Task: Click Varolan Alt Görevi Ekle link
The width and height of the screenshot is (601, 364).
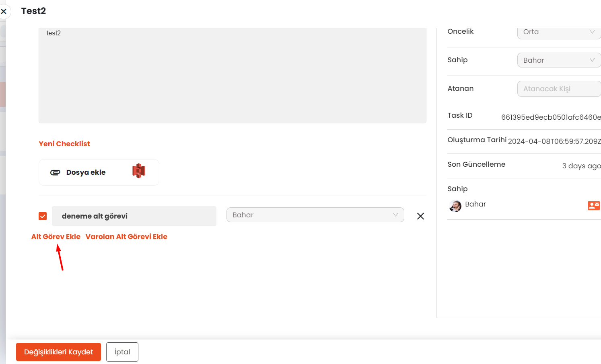Action: point(126,237)
